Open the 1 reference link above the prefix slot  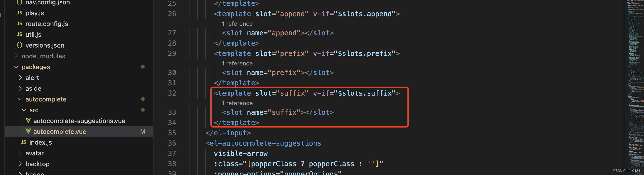pyautogui.click(x=237, y=63)
